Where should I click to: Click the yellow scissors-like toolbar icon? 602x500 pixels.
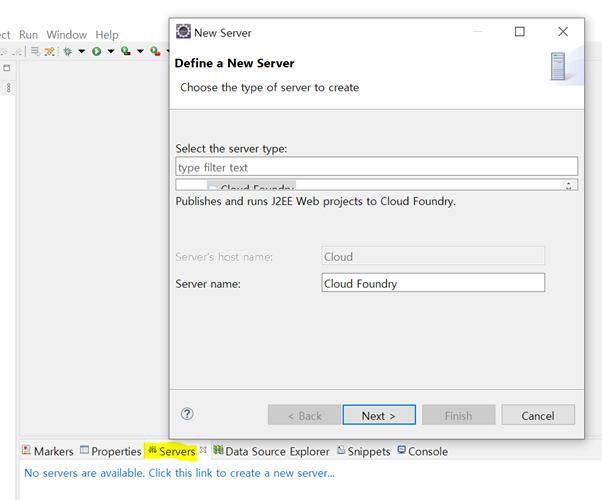coord(50,51)
